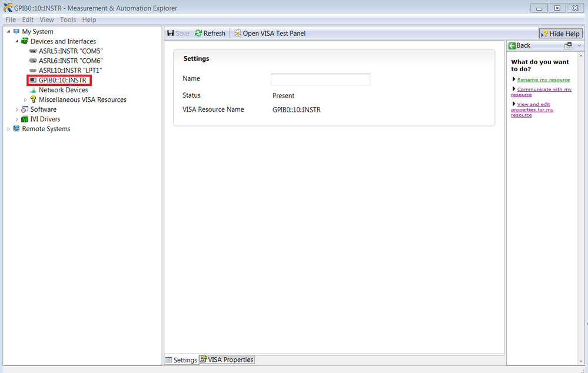
Task: Open the View menu
Action: click(47, 20)
